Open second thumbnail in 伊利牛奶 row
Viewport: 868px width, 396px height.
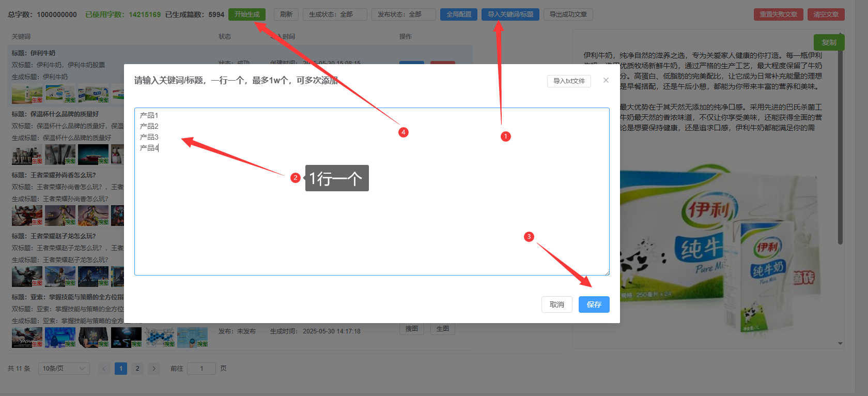click(x=60, y=94)
